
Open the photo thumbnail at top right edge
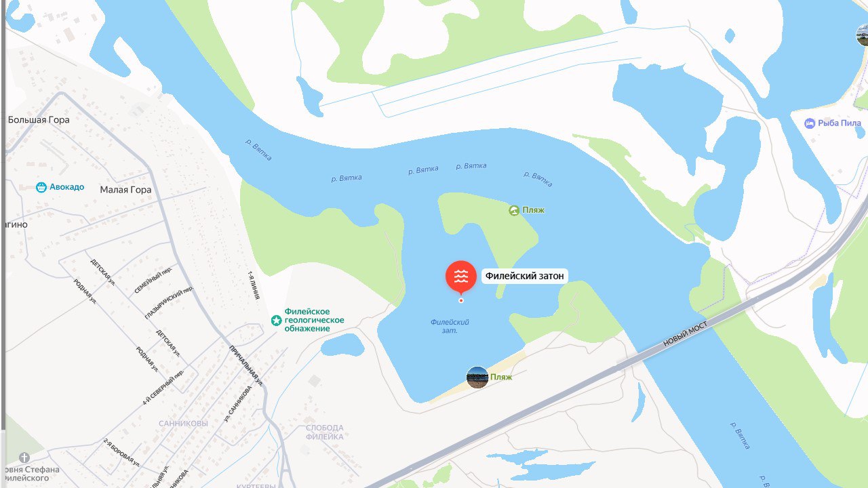pyautogui.click(x=862, y=35)
